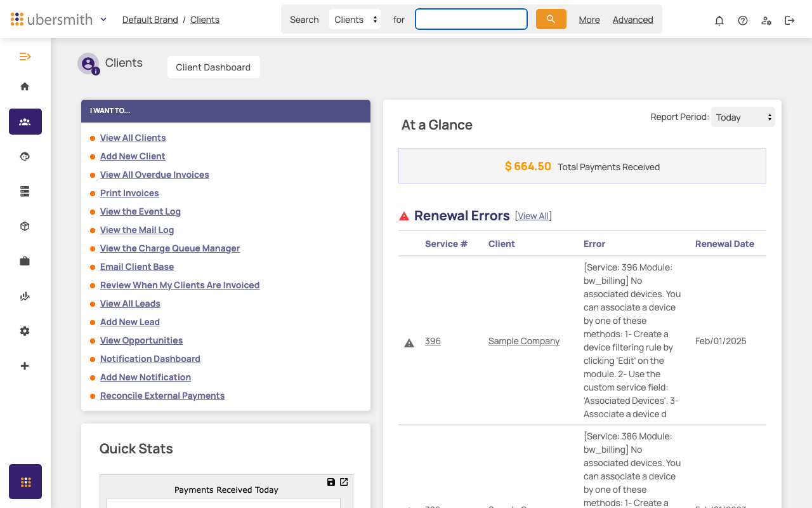Click the $ 664.50 total payments amount
The width and height of the screenshot is (812, 508).
(528, 166)
